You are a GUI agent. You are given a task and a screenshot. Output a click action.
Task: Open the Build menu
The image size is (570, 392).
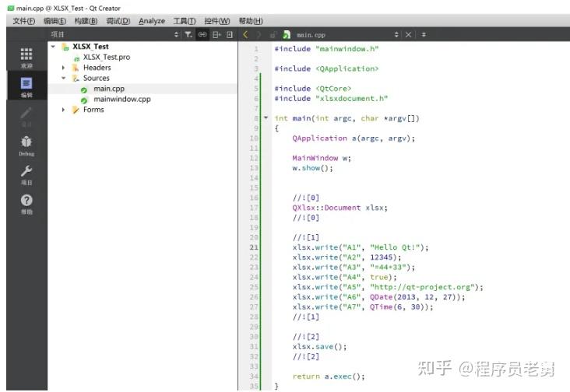(86, 21)
